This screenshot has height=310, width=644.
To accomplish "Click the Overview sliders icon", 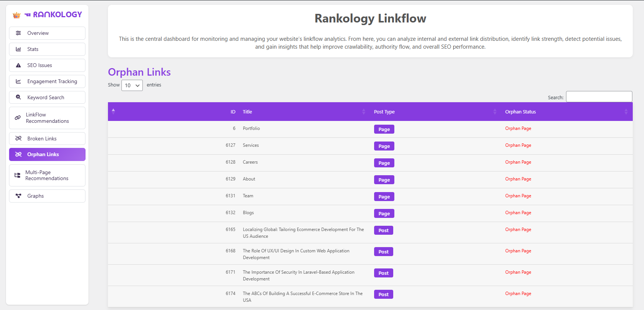I will (x=18, y=33).
